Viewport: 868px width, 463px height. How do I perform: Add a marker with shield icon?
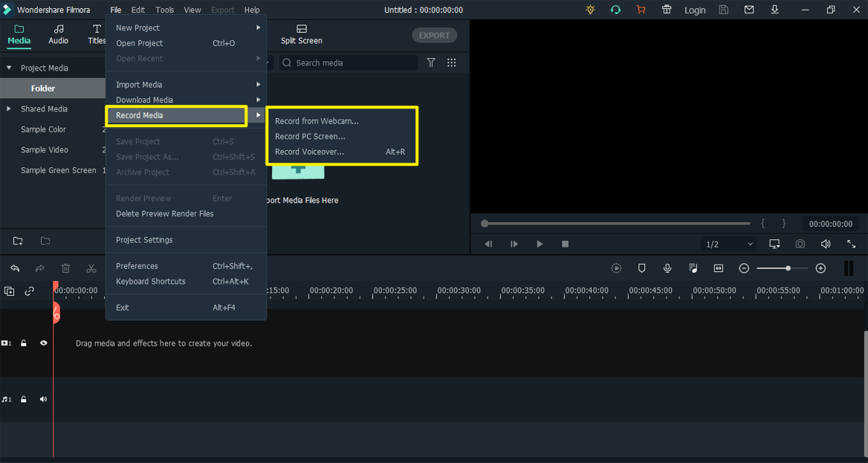642,268
